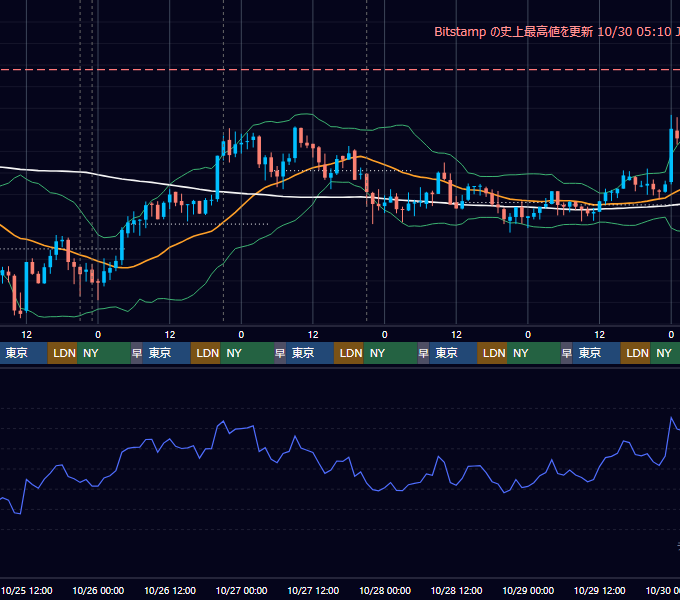
Task: Select the NY session block starting 10/27 evening
Action: pyautogui.click(x=390, y=353)
